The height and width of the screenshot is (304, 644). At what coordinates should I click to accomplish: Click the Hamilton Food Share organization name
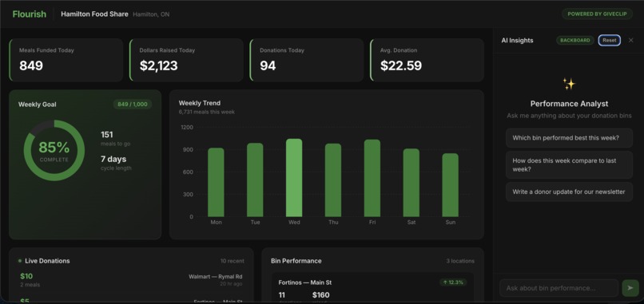(94, 14)
